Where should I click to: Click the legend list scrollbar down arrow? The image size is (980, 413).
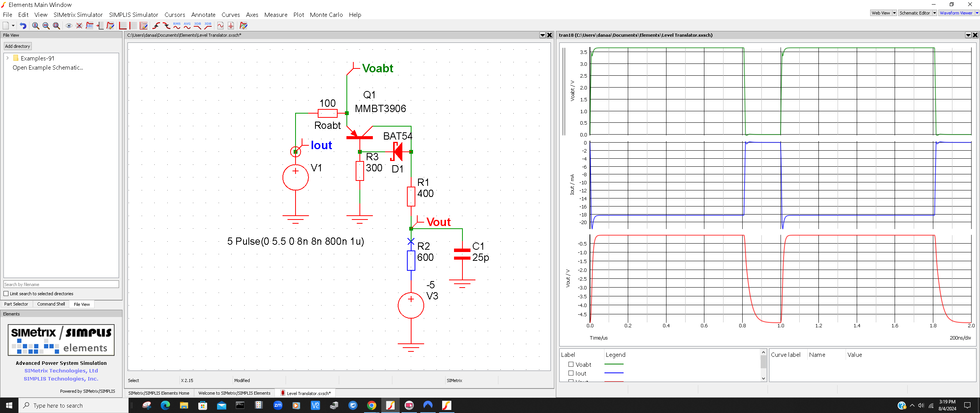(763, 379)
